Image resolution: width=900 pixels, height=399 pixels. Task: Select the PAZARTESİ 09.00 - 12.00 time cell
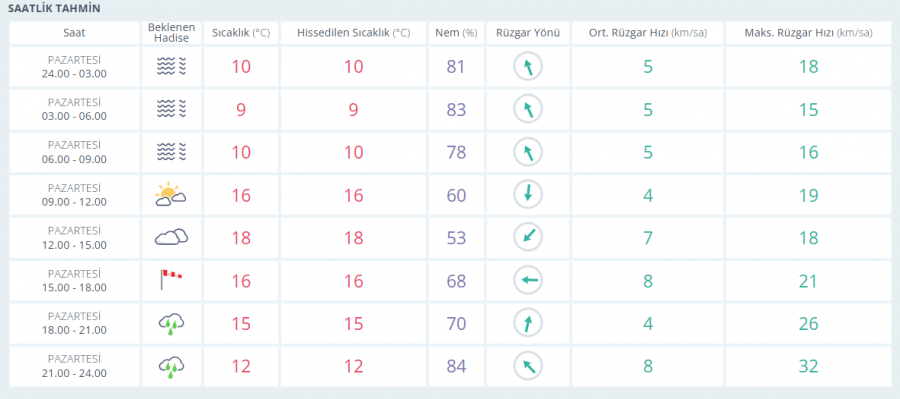pos(75,195)
